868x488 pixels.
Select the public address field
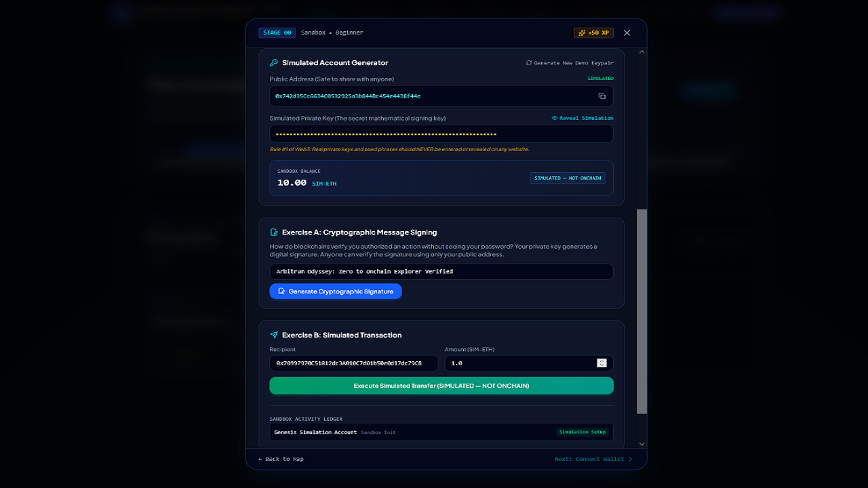(441, 96)
